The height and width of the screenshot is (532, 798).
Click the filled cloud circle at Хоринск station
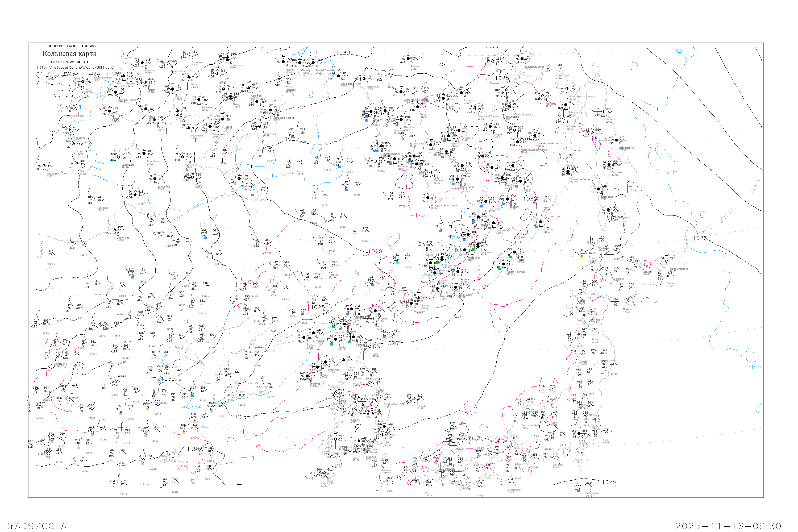(142, 63)
